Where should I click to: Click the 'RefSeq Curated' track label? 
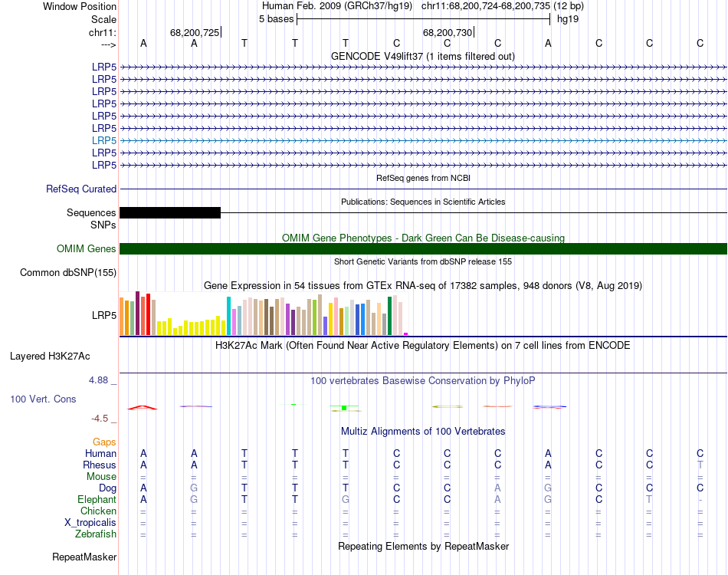pos(81,189)
